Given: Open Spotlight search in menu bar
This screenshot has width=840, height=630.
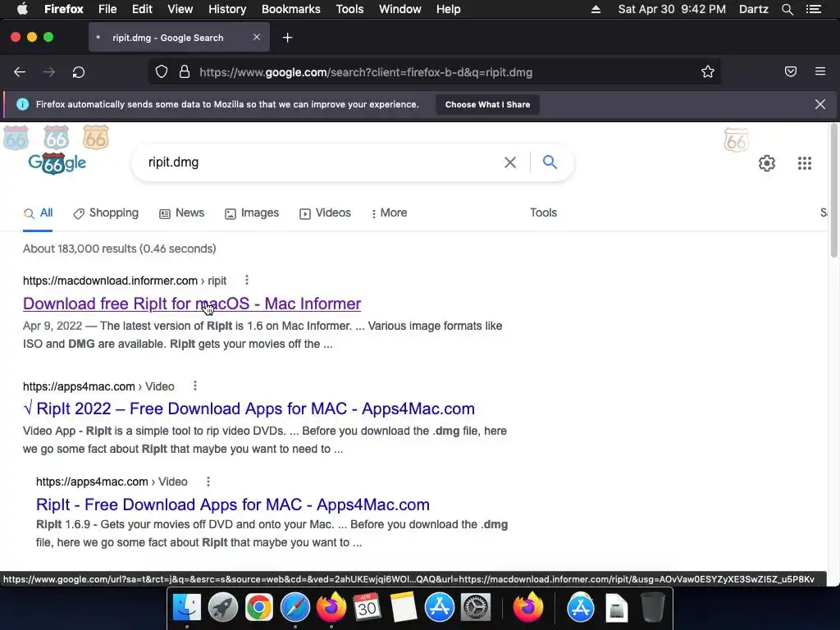Looking at the screenshot, I should point(787,9).
